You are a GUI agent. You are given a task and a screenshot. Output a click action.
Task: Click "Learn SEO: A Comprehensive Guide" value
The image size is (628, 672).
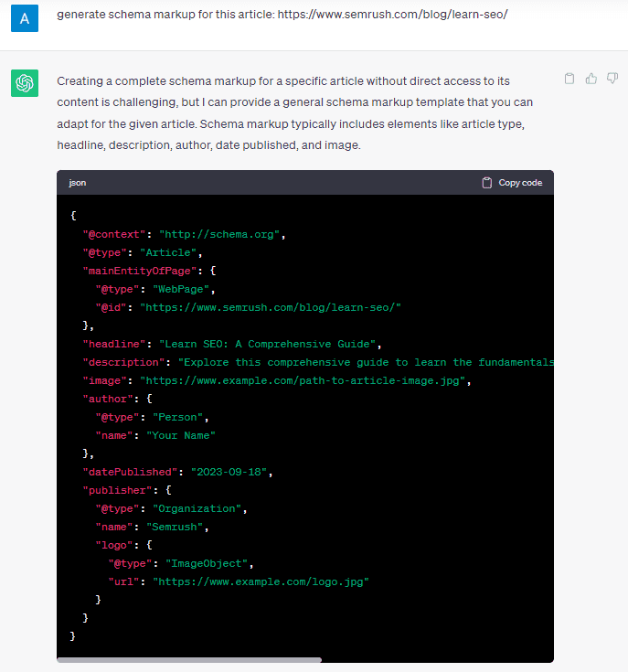point(267,344)
